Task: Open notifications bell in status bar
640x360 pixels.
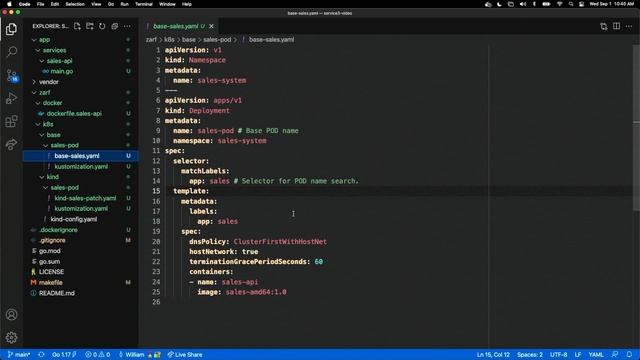Action: (x=629, y=354)
